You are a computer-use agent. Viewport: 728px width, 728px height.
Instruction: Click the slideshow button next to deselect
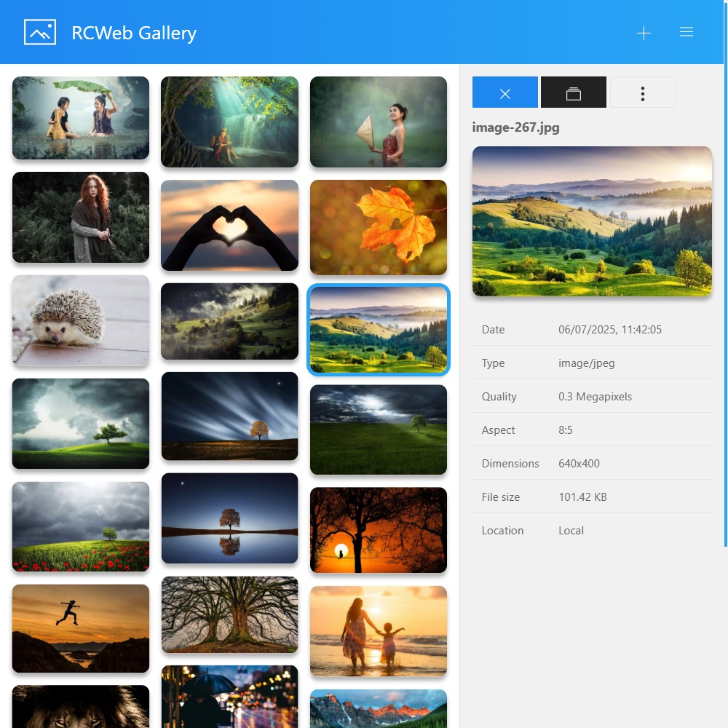[573, 92]
